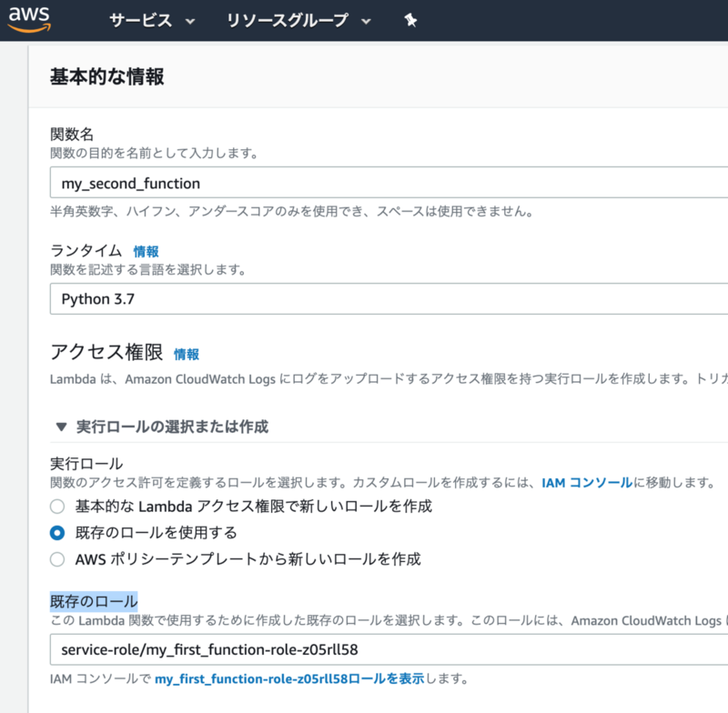Click the pin shortcut icon in navbar
Image resolution: width=728 pixels, height=713 pixels.
[x=410, y=20]
